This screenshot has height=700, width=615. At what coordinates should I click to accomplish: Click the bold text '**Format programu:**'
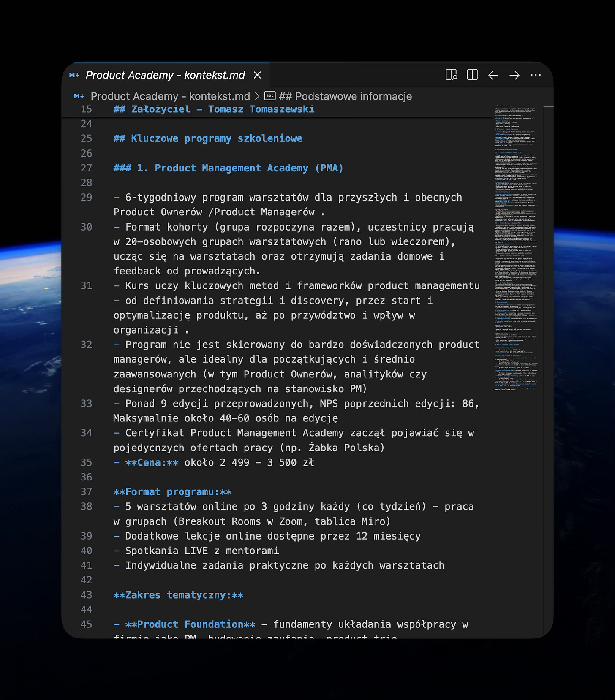click(173, 492)
